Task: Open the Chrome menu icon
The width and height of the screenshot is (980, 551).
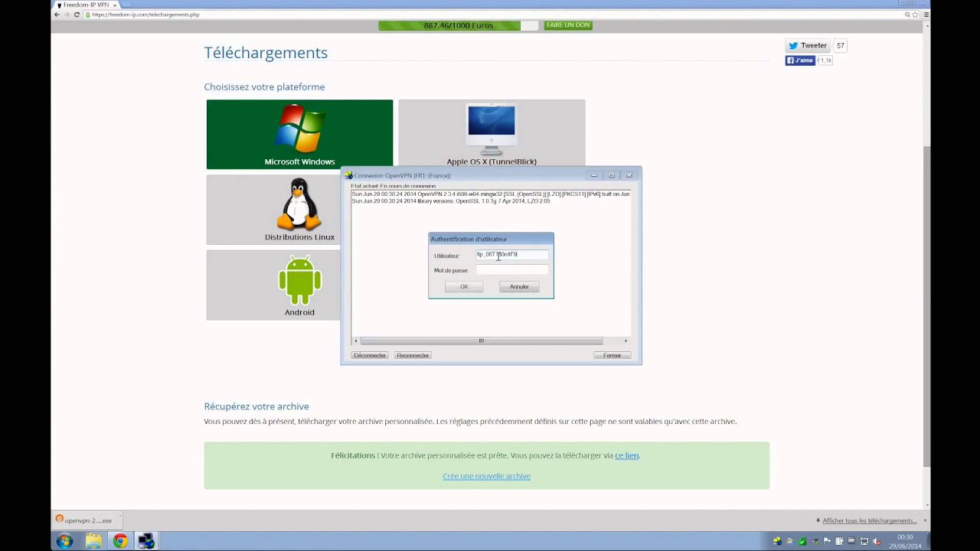Action: pos(926,15)
